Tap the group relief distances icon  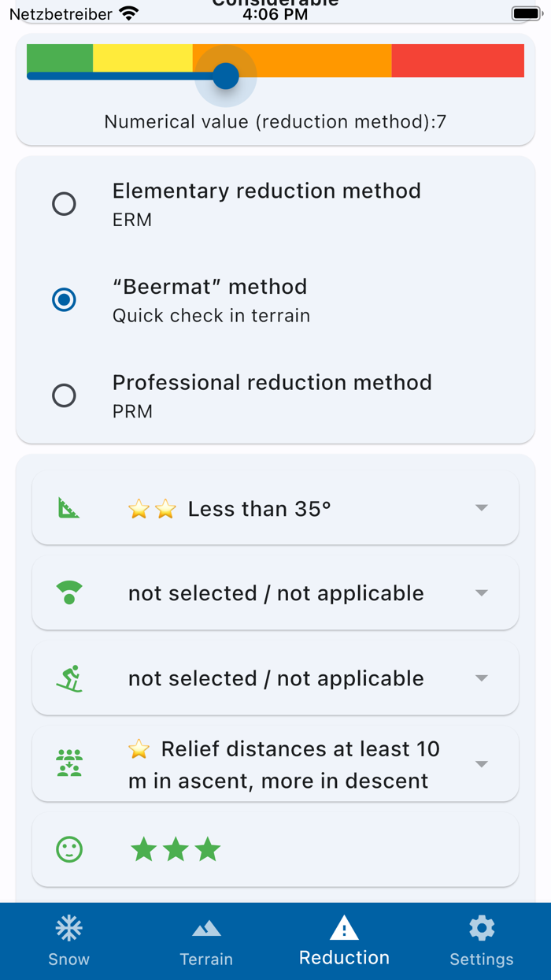(69, 763)
